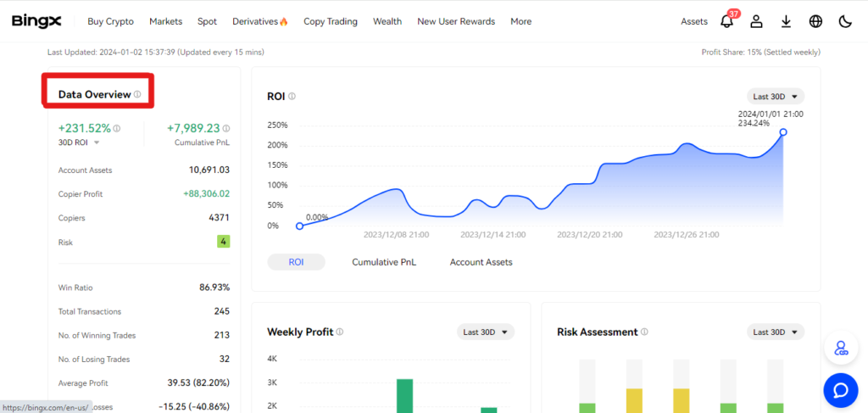The image size is (868, 413).
Task: Click the download app icon
Action: (786, 21)
